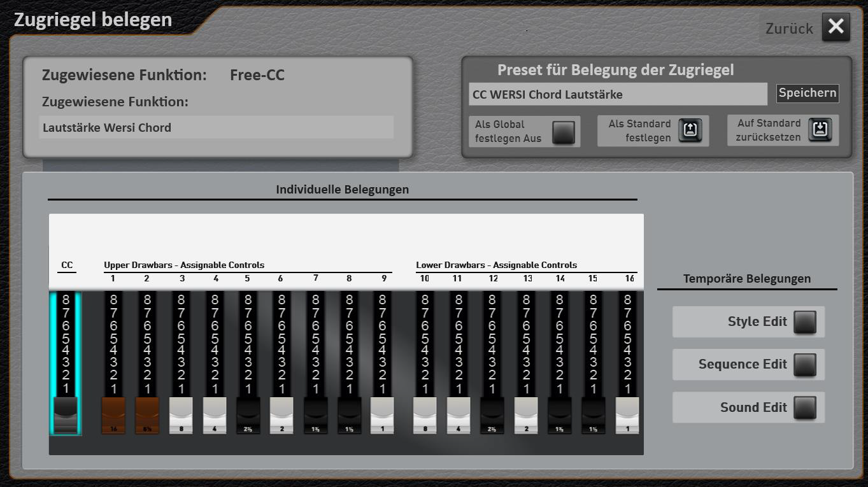
Task: Select lower drawbar 13 (white 2')
Action: pos(526,415)
